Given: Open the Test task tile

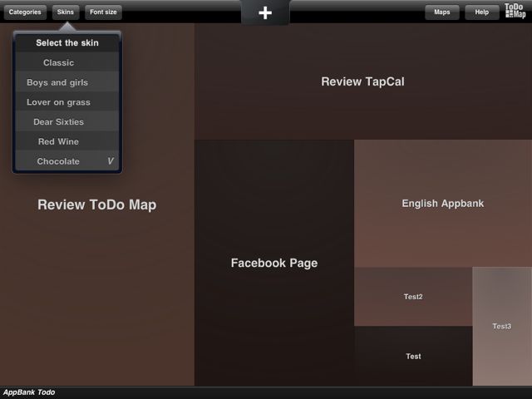Looking at the screenshot, I should tap(413, 356).
